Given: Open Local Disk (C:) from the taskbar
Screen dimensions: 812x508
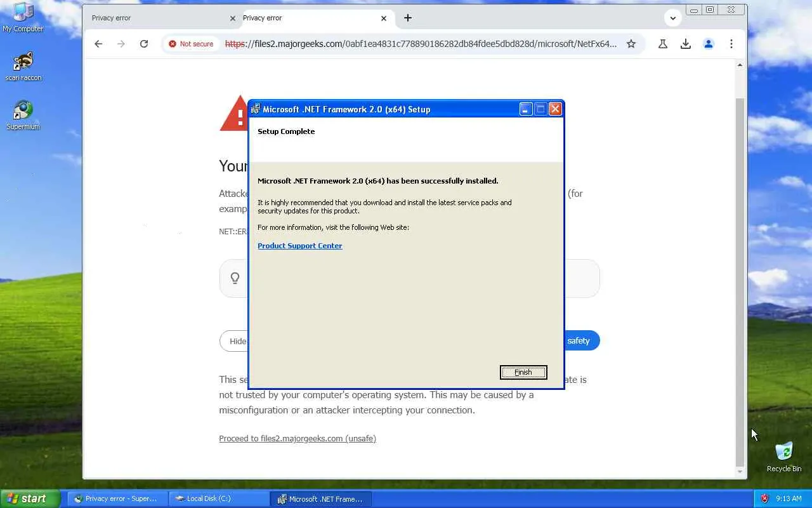Looking at the screenshot, I should [219, 498].
